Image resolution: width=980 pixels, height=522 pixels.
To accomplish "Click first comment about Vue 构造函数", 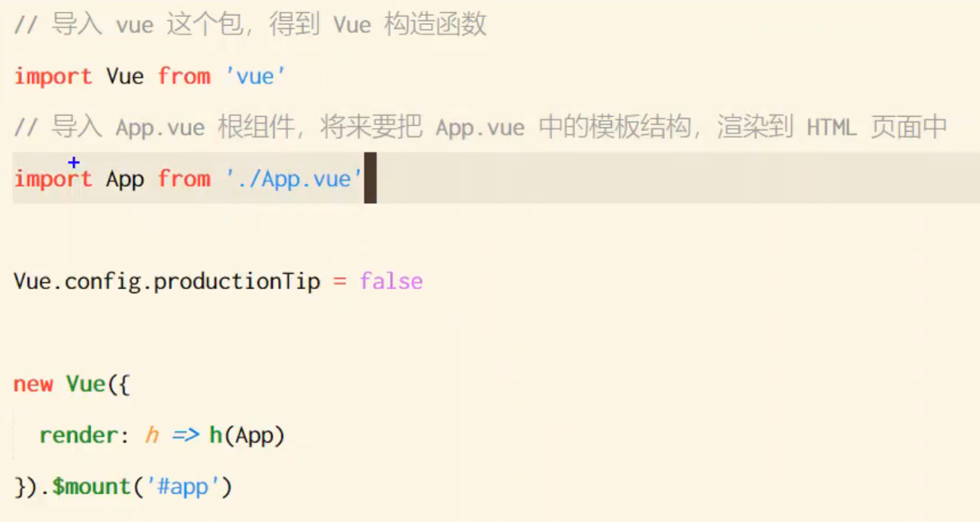I will click(250, 25).
